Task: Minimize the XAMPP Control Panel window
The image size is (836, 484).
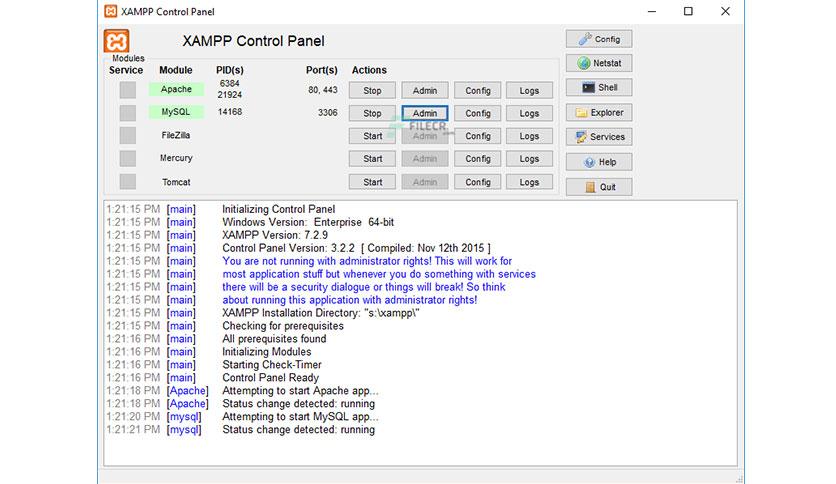Action: click(652, 11)
